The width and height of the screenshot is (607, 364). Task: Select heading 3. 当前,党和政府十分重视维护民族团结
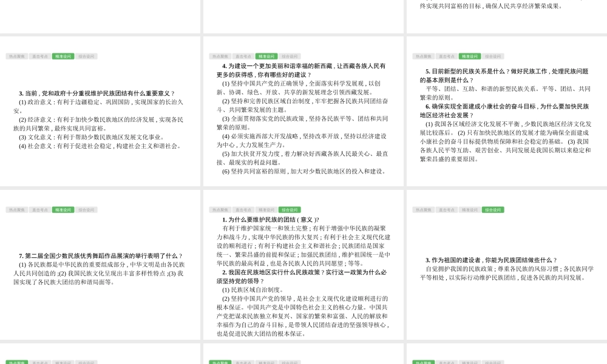click(x=97, y=93)
